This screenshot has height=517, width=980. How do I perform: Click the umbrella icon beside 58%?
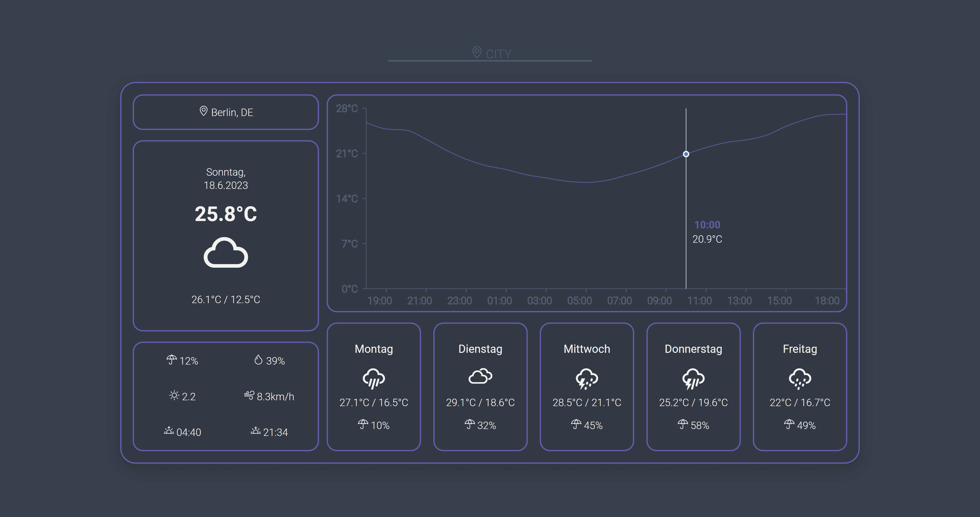[683, 424]
